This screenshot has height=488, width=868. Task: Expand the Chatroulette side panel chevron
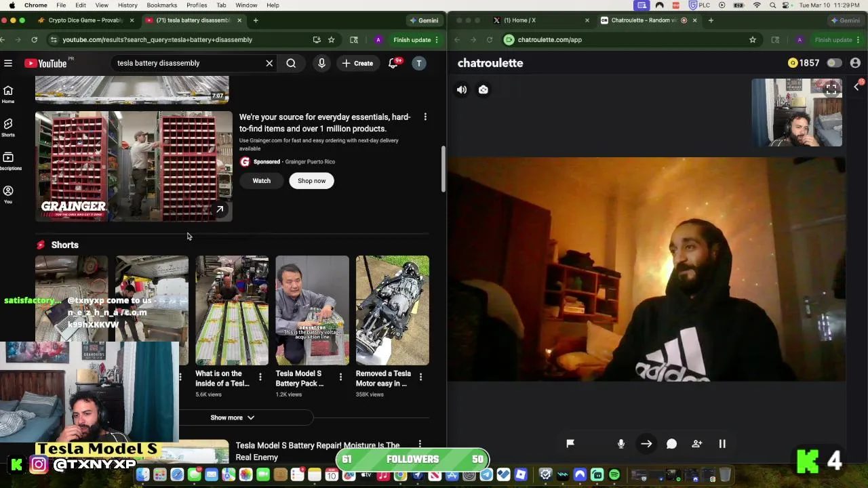856,86
